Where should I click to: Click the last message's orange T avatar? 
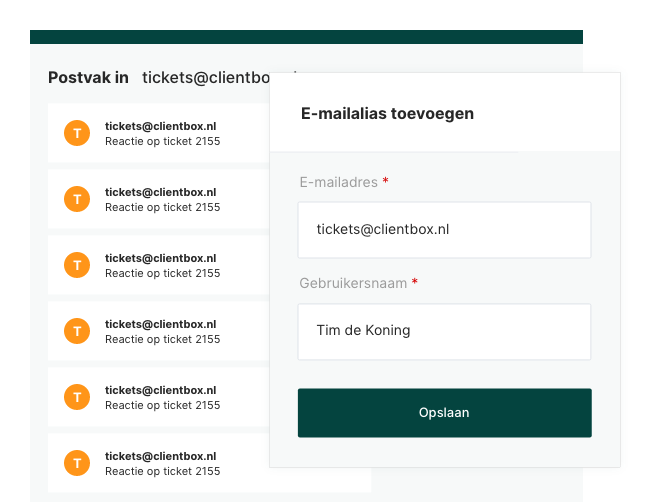point(77,463)
